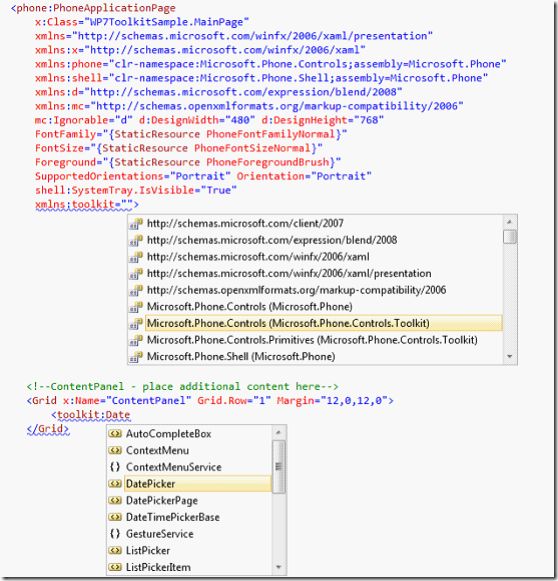Click icon beside Microsoft.Phone.Shell entry
The width and height of the screenshot is (558, 581).
tap(136, 357)
